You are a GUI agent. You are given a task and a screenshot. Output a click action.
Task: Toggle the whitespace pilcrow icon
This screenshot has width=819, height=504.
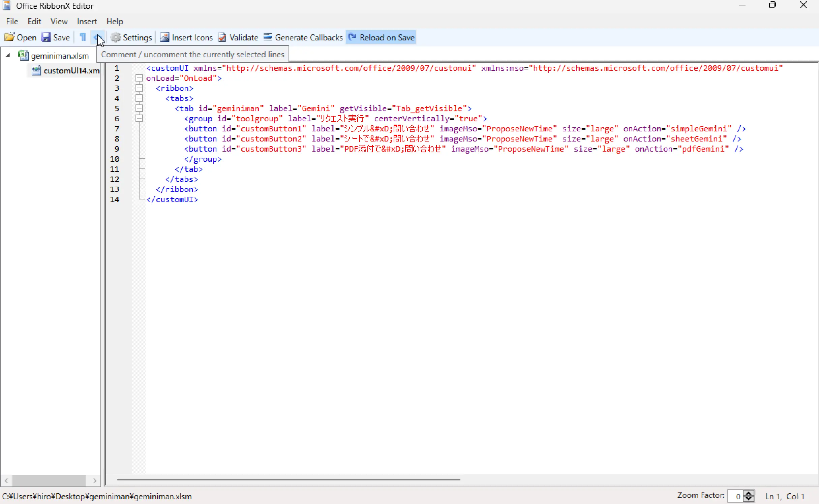83,37
